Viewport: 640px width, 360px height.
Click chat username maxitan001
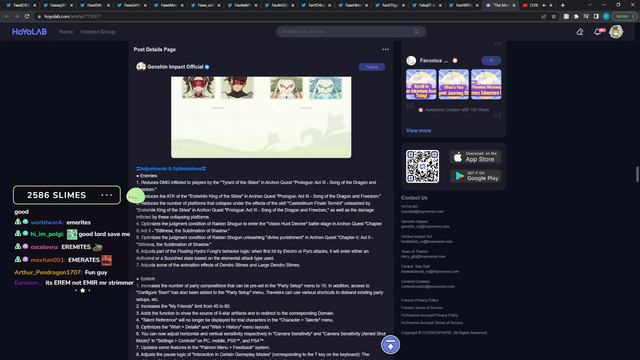(48, 260)
